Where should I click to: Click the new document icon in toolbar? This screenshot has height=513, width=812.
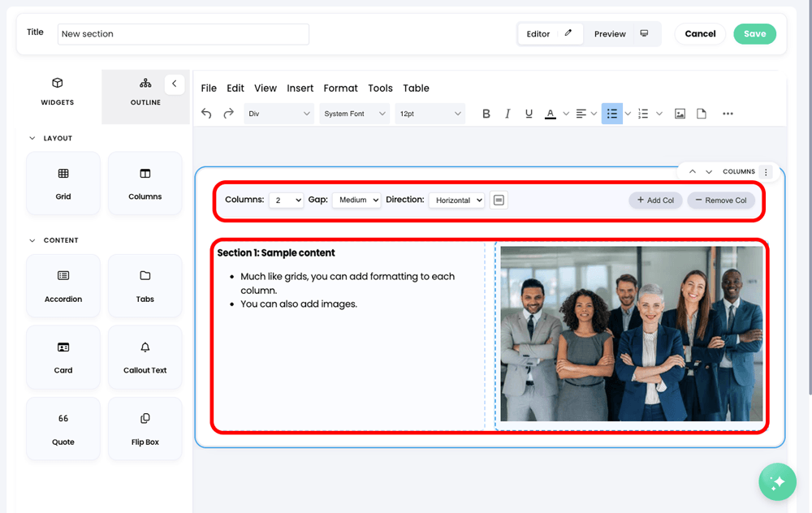702,114
